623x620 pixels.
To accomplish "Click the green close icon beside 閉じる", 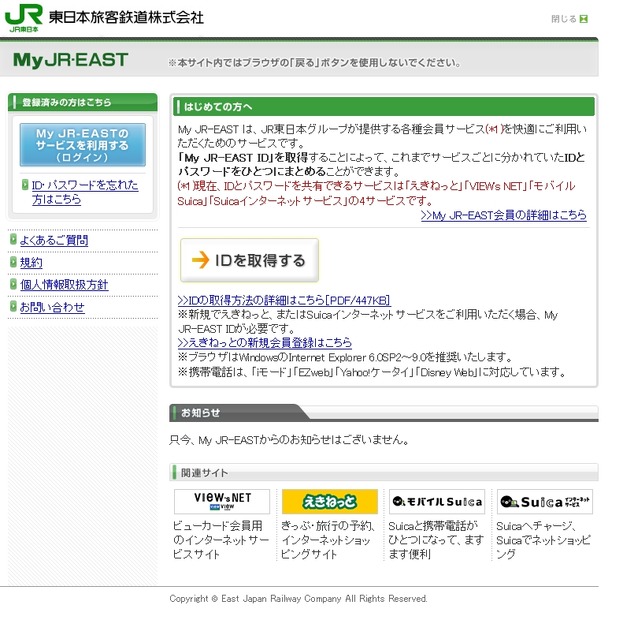I will [x=583, y=19].
